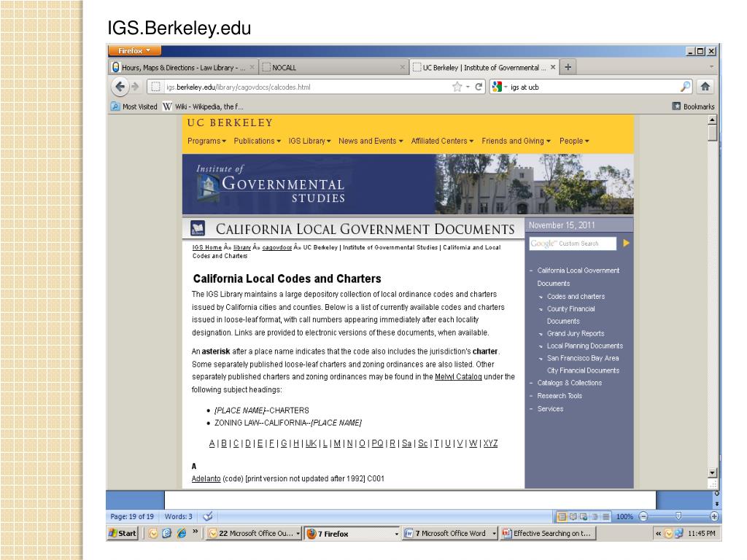The width and height of the screenshot is (747, 560).
Task: Bookmark this page with the star icon
Action: point(457,87)
